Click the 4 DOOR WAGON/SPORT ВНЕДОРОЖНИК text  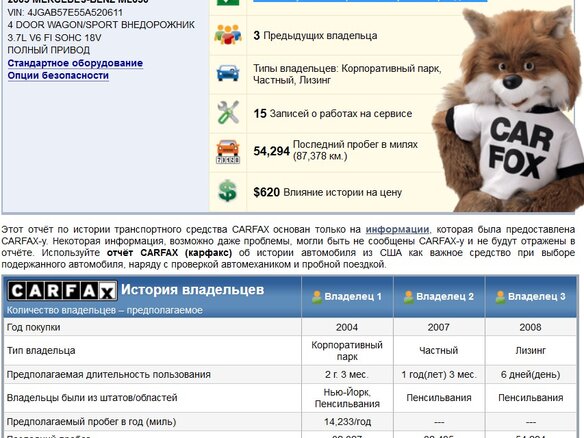[x=101, y=25]
